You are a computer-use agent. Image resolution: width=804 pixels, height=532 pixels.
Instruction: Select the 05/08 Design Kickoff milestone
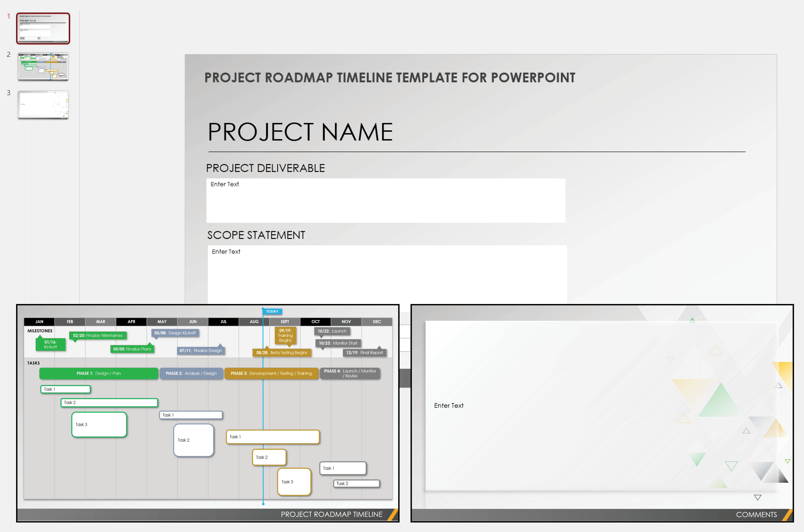pyautogui.click(x=175, y=333)
